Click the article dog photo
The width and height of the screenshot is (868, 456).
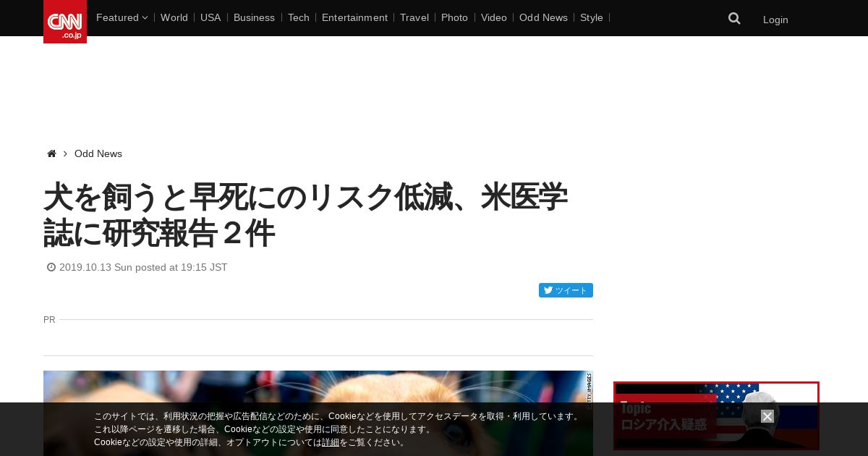click(318, 413)
